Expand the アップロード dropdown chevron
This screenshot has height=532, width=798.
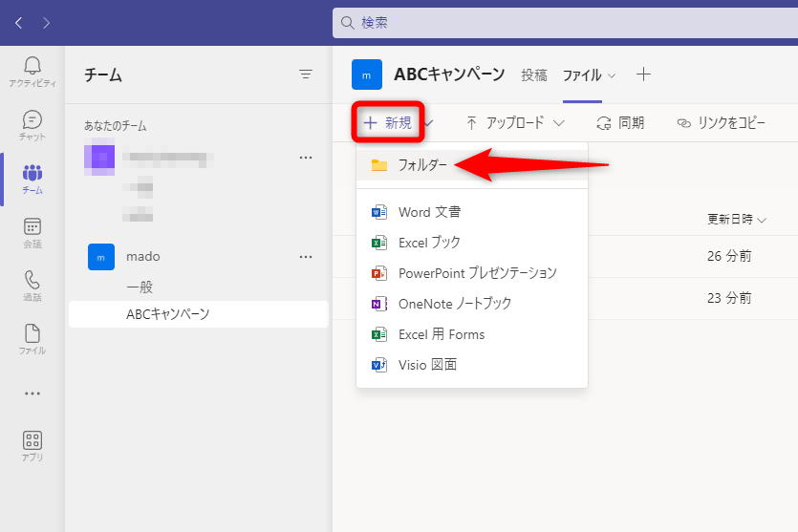coord(559,123)
